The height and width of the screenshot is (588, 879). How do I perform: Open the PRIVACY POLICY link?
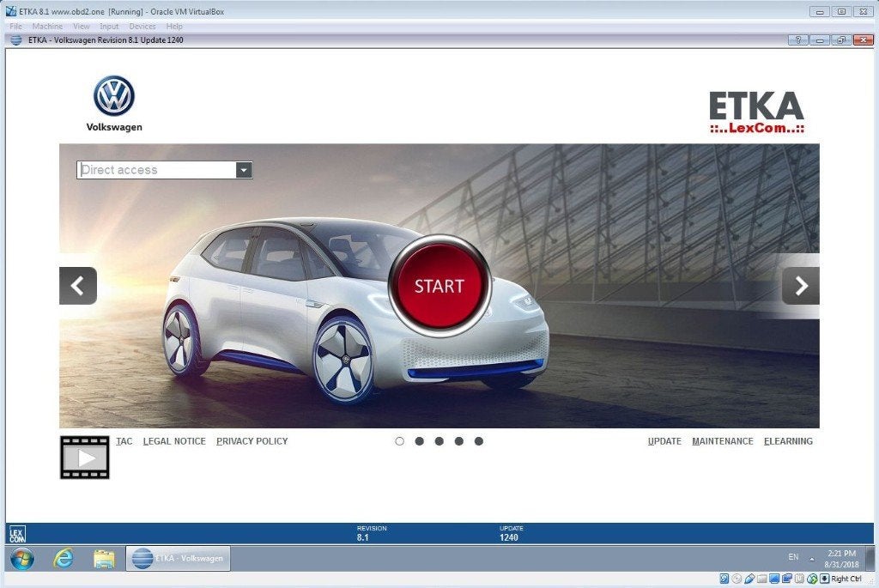pyautogui.click(x=252, y=441)
